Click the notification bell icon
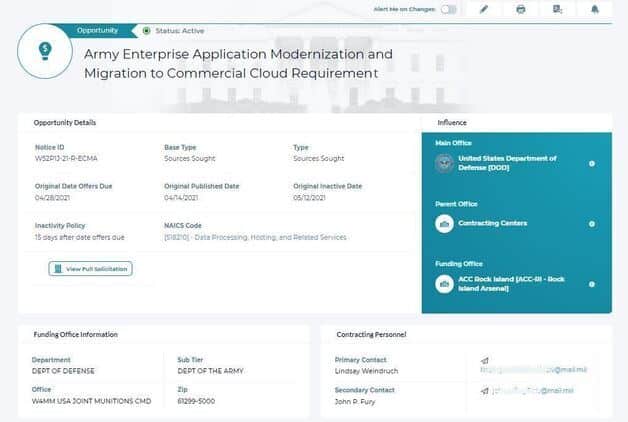The height and width of the screenshot is (422, 628). (x=595, y=9)
